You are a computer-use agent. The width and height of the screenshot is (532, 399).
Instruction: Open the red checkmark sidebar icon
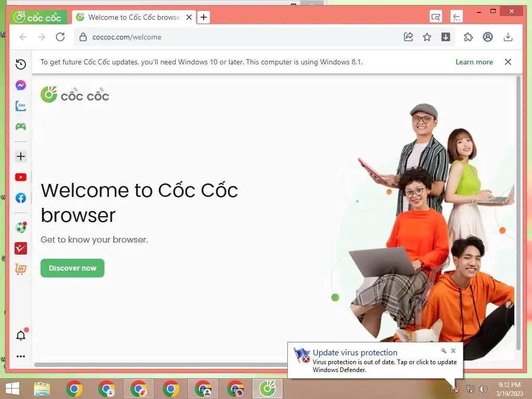pyautogui.click(x=21, y=248)
